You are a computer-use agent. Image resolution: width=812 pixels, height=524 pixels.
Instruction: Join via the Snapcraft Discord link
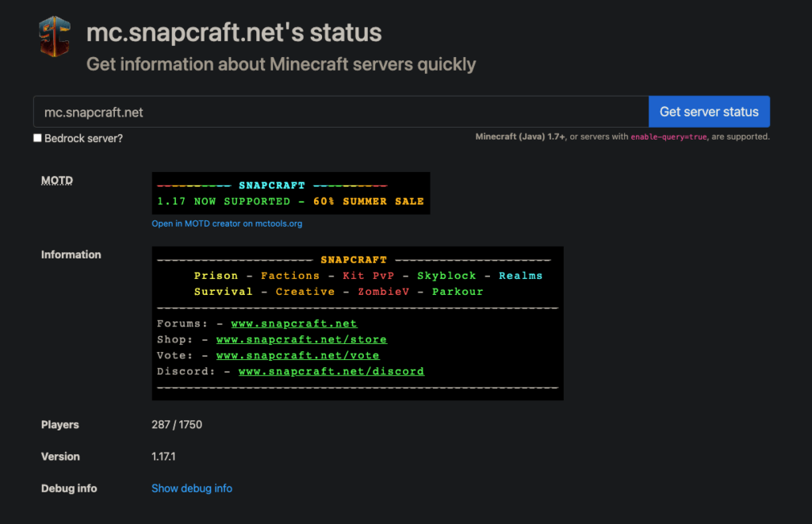click(331, 371)
